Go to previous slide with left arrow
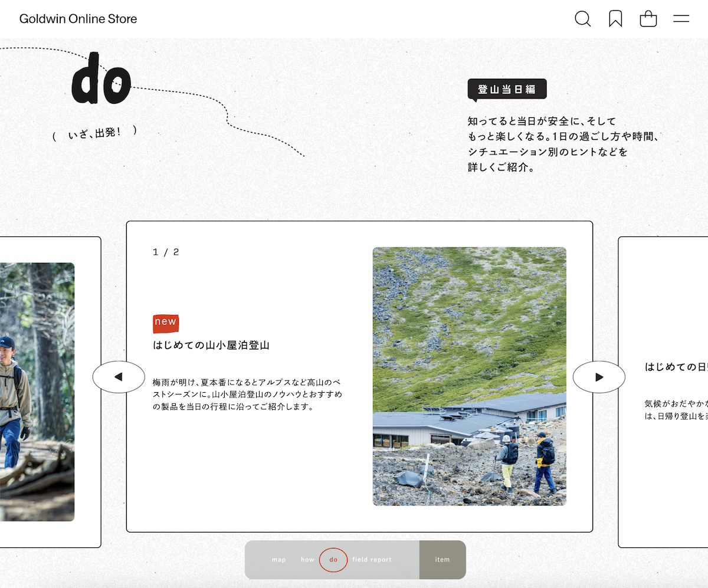The width and height of the screenshot is (708, 588). (119, 377)
